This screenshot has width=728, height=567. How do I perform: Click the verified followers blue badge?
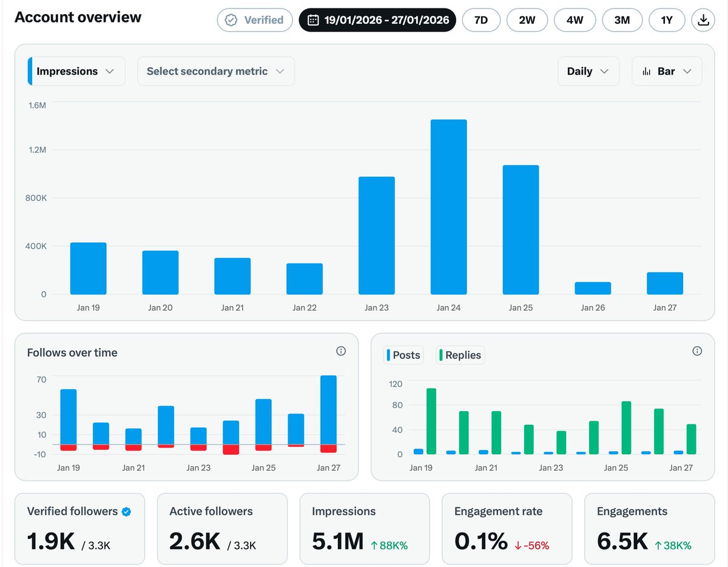[126, 512]
